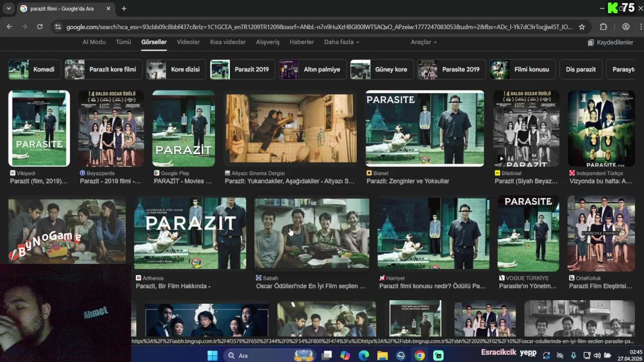This screenshot has width=644, height=362.
Task: Click 'Parazit - 2019 filmi' Beyazperde link
Action: pyautogui.click(x=110, y=181)
